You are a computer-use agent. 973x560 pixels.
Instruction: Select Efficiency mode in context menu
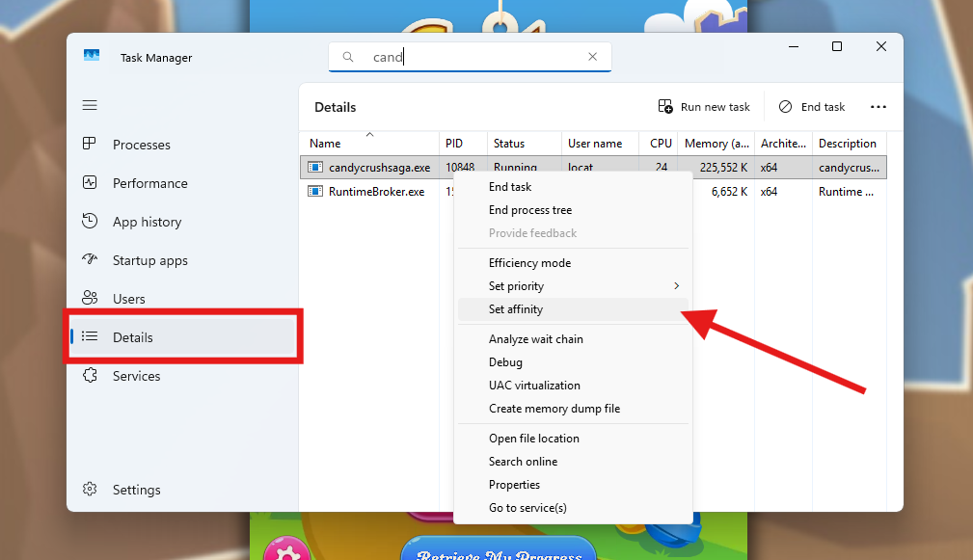pos(574,263)
